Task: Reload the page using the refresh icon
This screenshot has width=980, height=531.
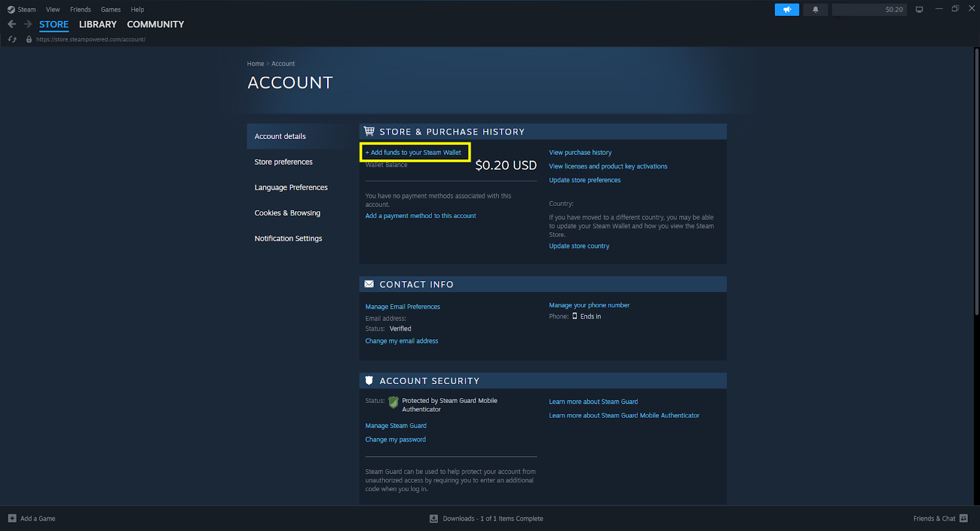Action: (12, 39)
